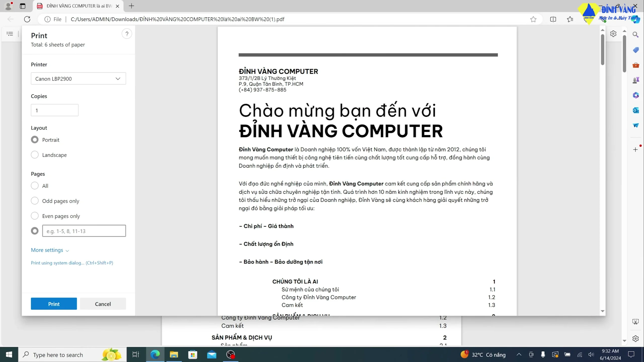Click 'Total: 6 sheets of paper' text
The image size is (644, 362).
[x=58, y=45]
